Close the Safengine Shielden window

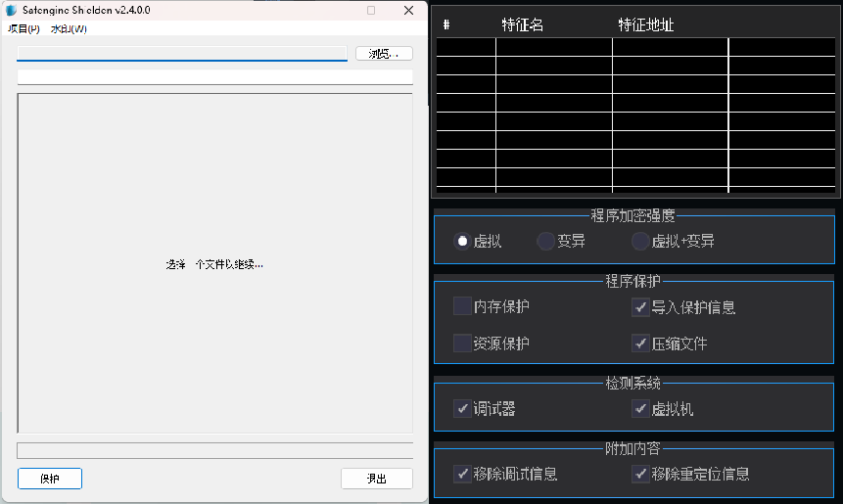[x=408, y=10]
